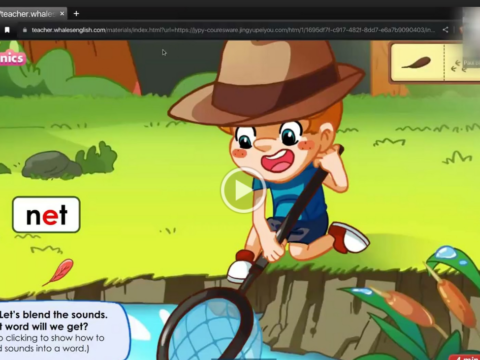Viewport: 480px width, 360px height.
Task: Click the site security lock icon
Action: 25,30
